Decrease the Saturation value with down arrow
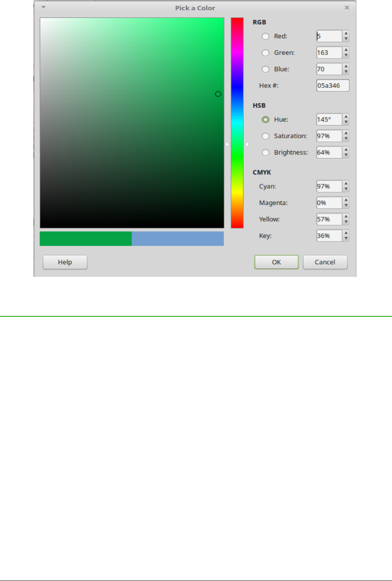Image resolution: width=392 pixels, height=581 pixels. 346,139
